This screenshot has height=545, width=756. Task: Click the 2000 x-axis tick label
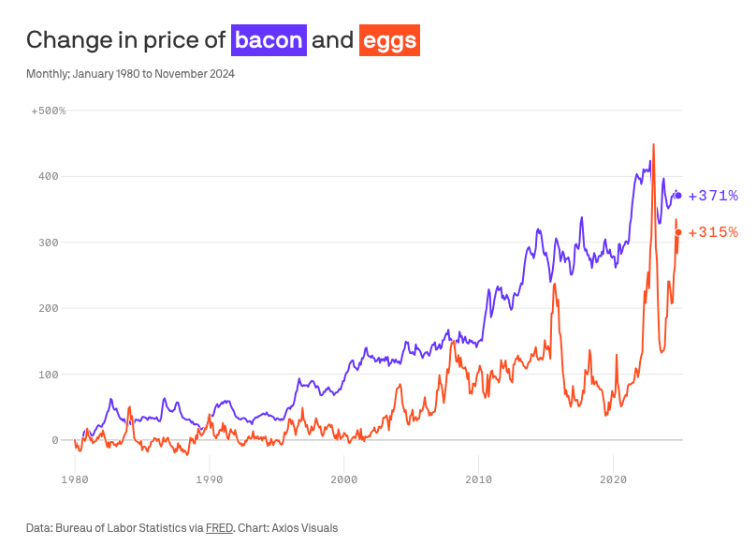pyautogui.click(x=343, y=479)
